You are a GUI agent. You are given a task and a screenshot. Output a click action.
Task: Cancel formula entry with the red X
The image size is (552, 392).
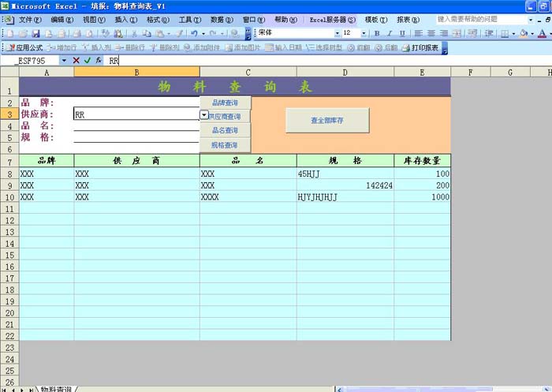pos(76,61)
